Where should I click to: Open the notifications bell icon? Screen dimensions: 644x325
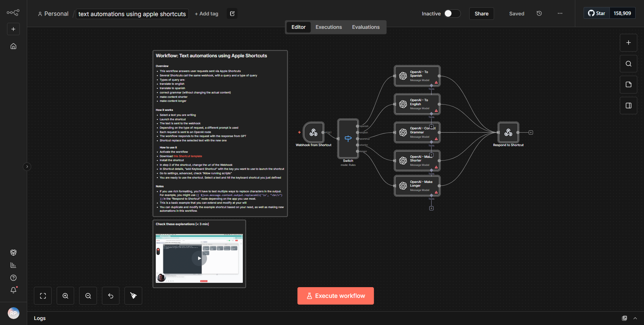(x=13, y=290)
